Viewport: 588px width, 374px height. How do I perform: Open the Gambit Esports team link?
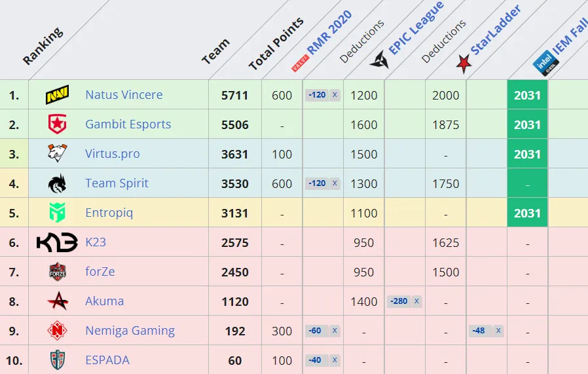coord(128,124)
